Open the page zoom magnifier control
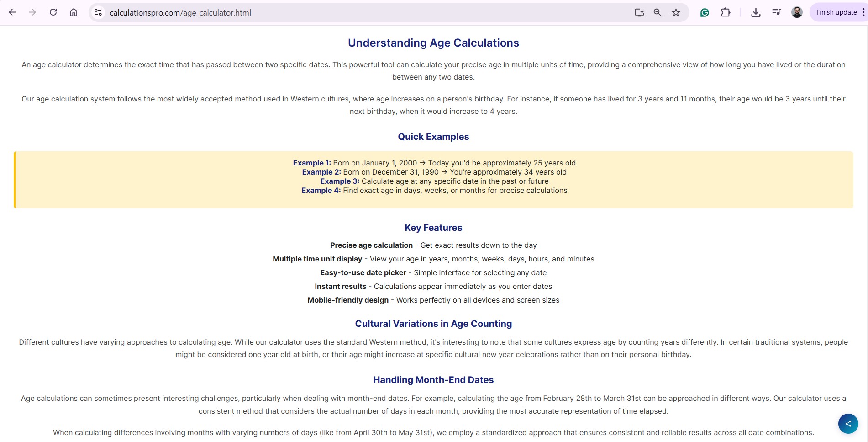The height and width of the screenshot is (442, 868). 658,12
